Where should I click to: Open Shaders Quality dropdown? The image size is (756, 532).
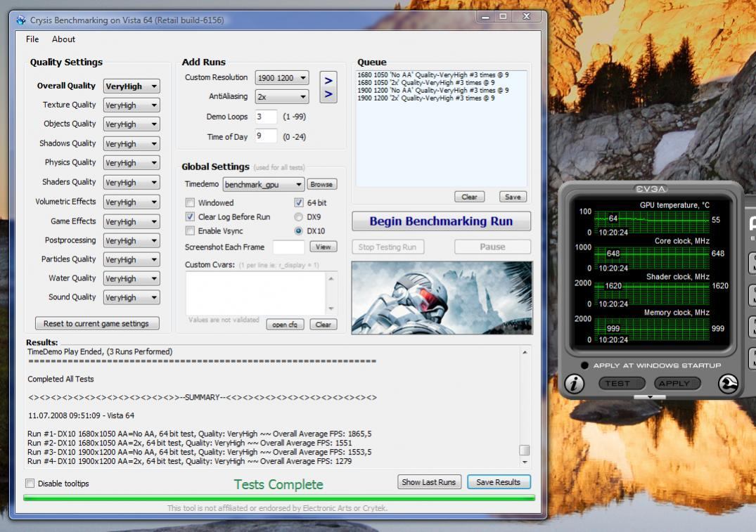coord(132,183)
